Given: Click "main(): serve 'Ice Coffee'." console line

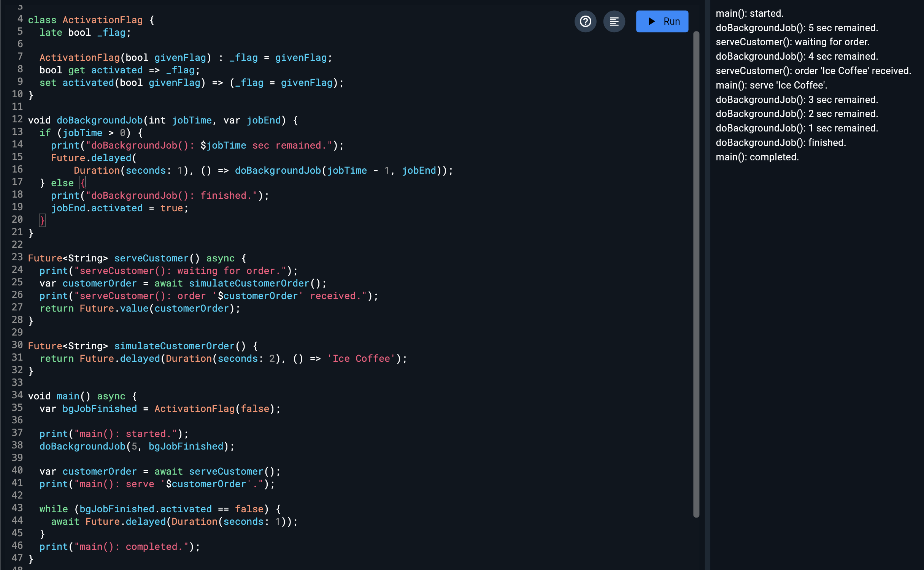Looking at the screenshot, I should click(771, 85).
